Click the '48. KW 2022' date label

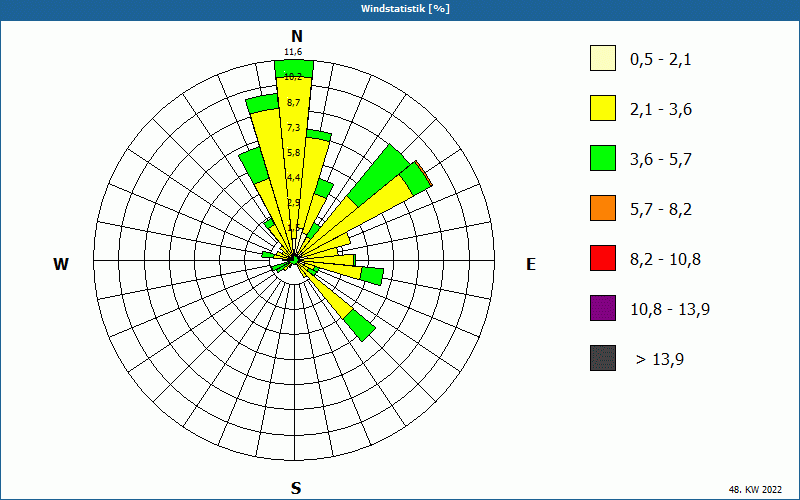coord(755,489)
